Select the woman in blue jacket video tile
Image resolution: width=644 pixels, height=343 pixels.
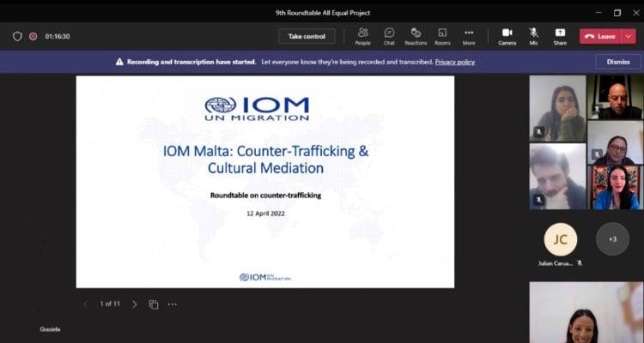tap(616, 188)
